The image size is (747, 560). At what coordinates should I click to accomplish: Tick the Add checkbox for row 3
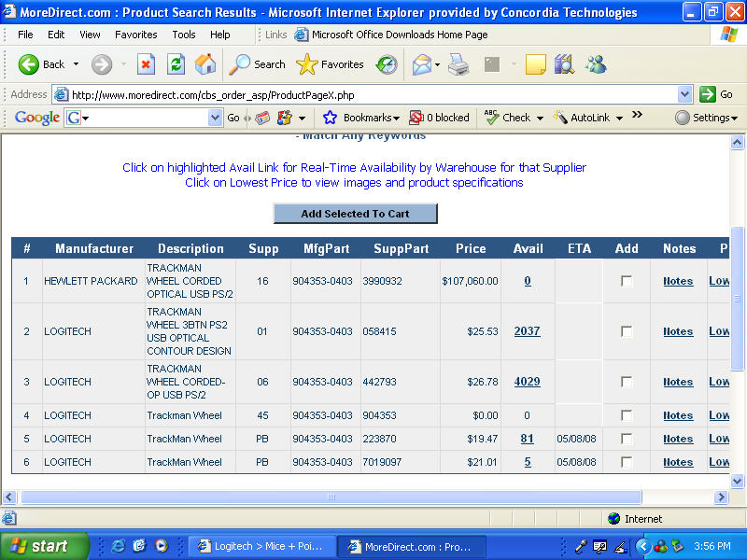pyautogui.click(x=627, y=382)
